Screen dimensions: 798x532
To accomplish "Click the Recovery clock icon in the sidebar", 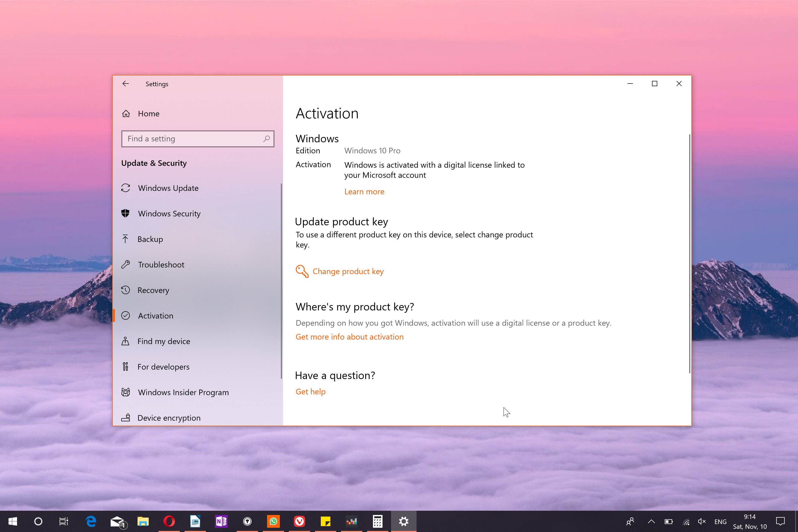I will [126, 290].
